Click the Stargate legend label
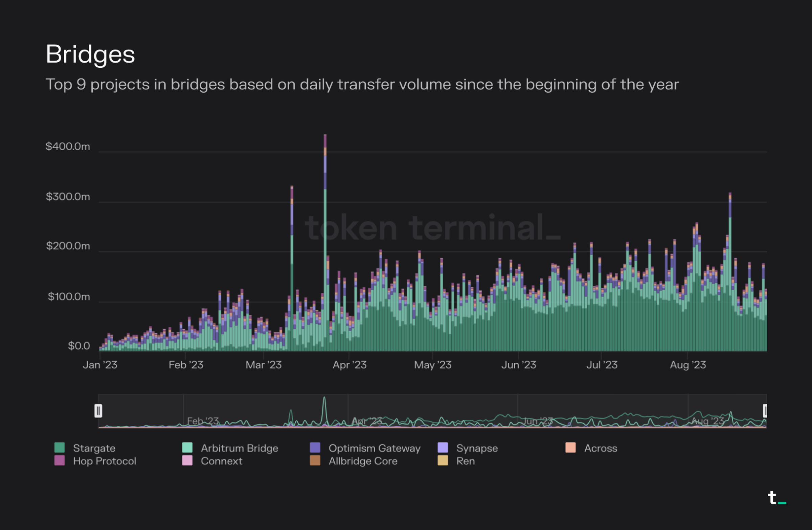This screenshot has height=530, width=812. (x=94, y=448)
